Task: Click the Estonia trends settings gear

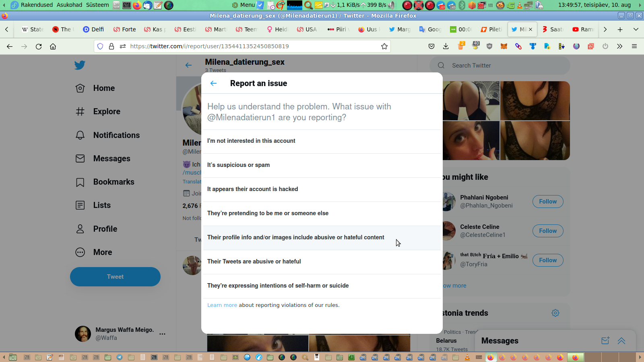Action: (555, 313)
